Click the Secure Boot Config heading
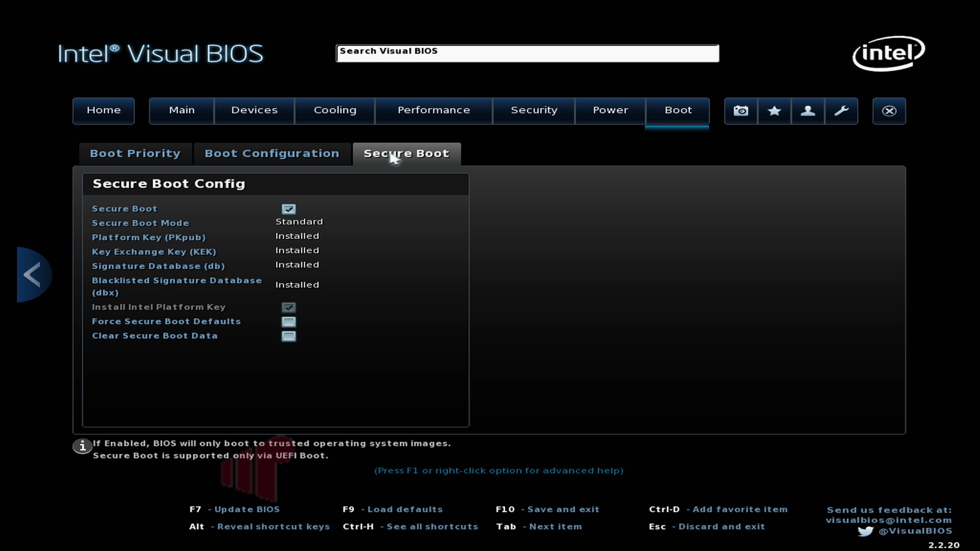Image resolution: width=980 pixels, height=551 pixels. pos(169,184)
